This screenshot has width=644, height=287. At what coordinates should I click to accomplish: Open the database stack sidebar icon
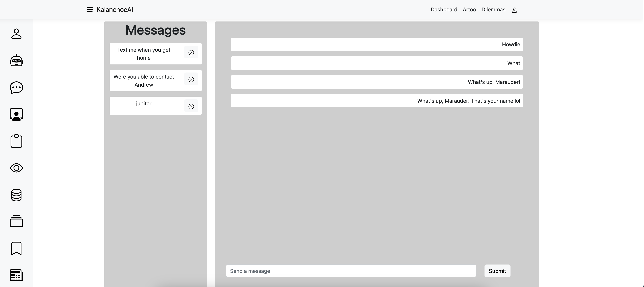click(x=16, y=195)
